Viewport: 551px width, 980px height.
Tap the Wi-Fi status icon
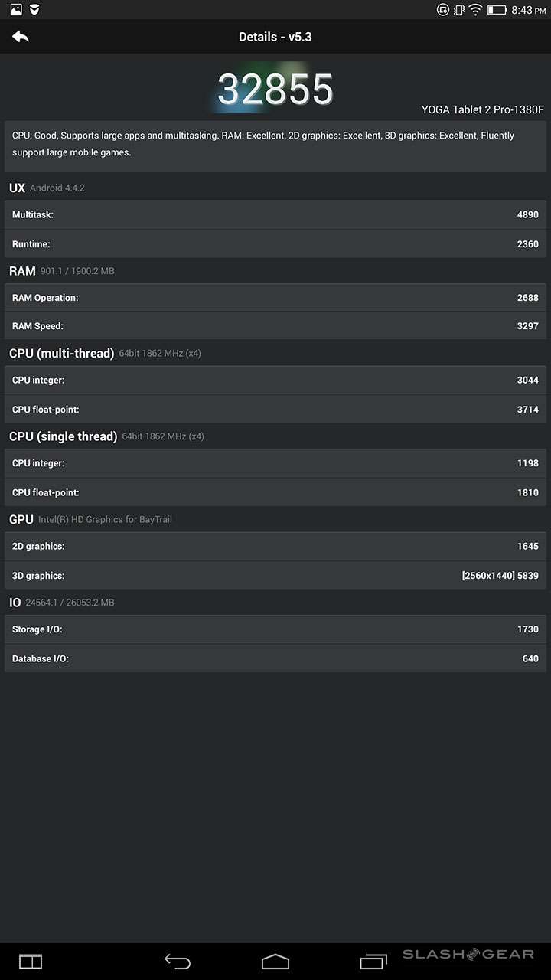476,10
